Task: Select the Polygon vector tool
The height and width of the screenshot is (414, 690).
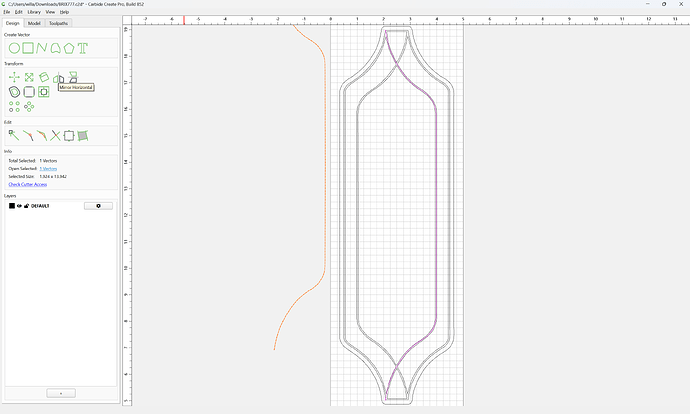Action: click(69, 48)
